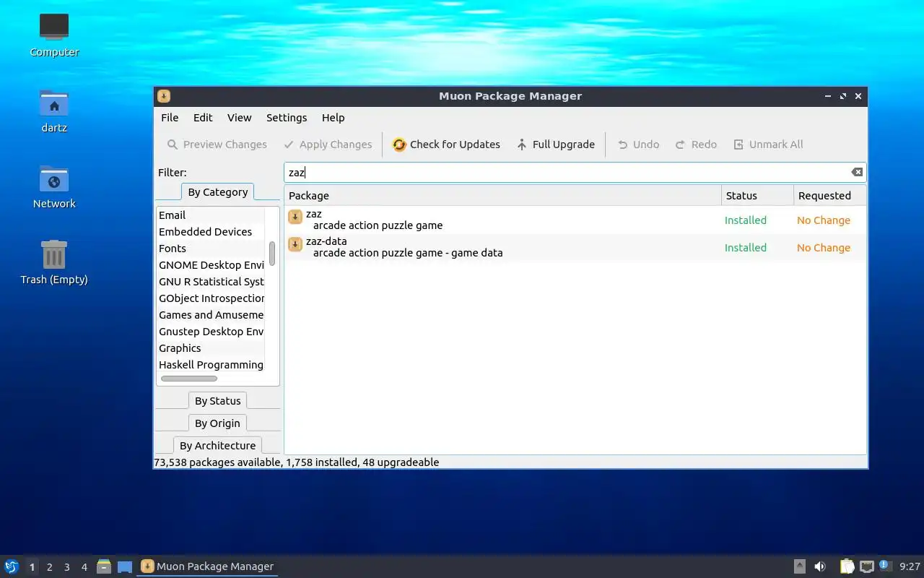
Task: Select the Fonts category
Action: pyautogui.click(x=211, y=249)
